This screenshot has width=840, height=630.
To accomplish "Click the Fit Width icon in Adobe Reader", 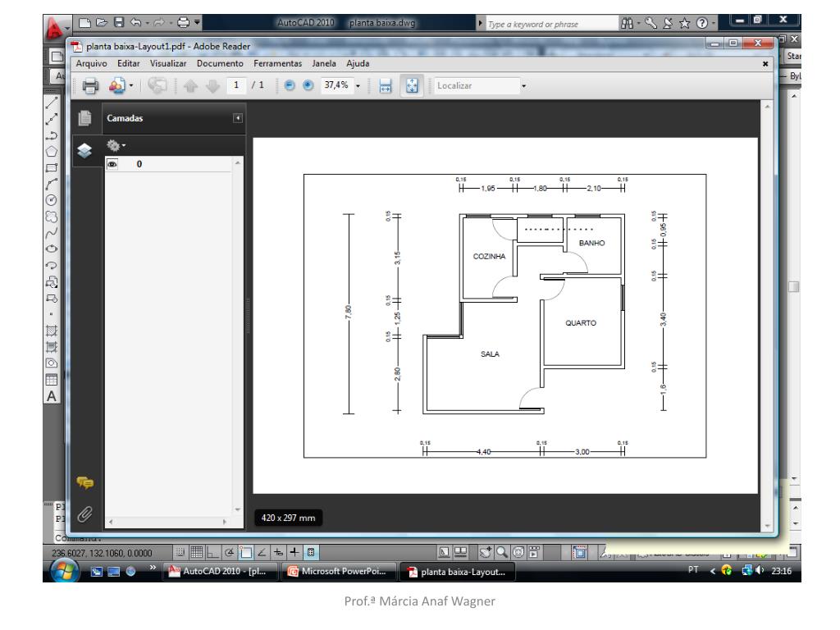I will [386, 85].
